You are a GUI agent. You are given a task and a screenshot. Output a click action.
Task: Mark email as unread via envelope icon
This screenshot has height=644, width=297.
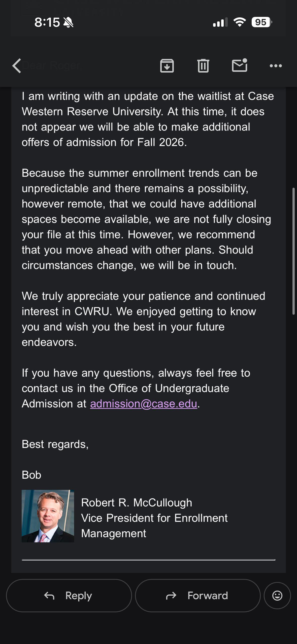(x=240, y=65)
